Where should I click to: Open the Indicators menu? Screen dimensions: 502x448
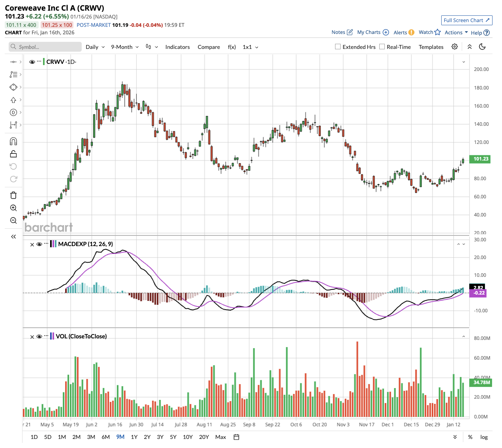pyautogui.click(x=177, y=47)
